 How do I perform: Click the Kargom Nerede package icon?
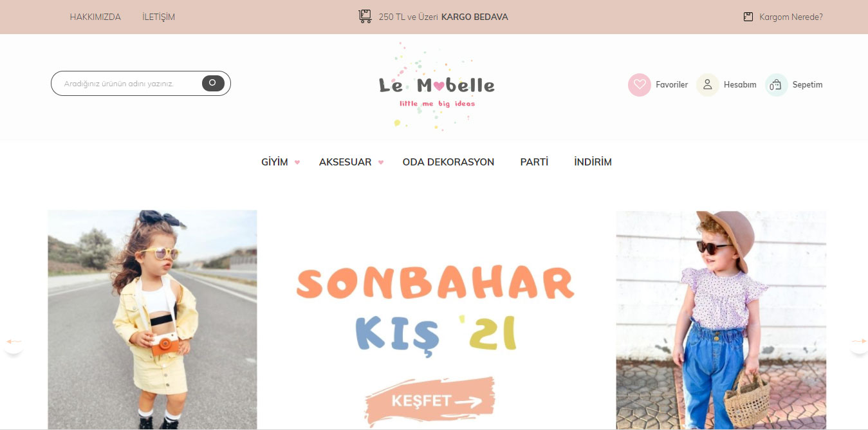748,17
